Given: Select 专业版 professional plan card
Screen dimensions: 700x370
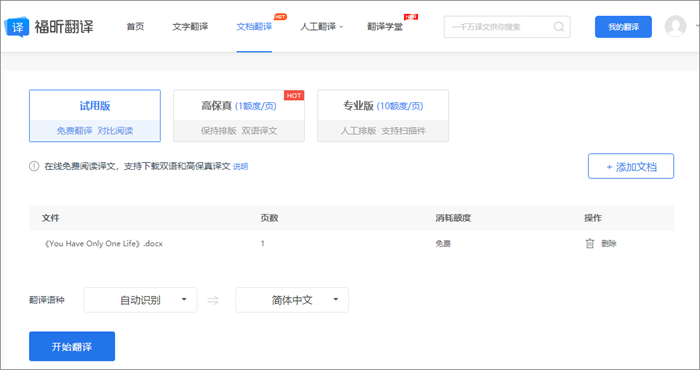Looking at the screenshot, I should click(383, 116).
